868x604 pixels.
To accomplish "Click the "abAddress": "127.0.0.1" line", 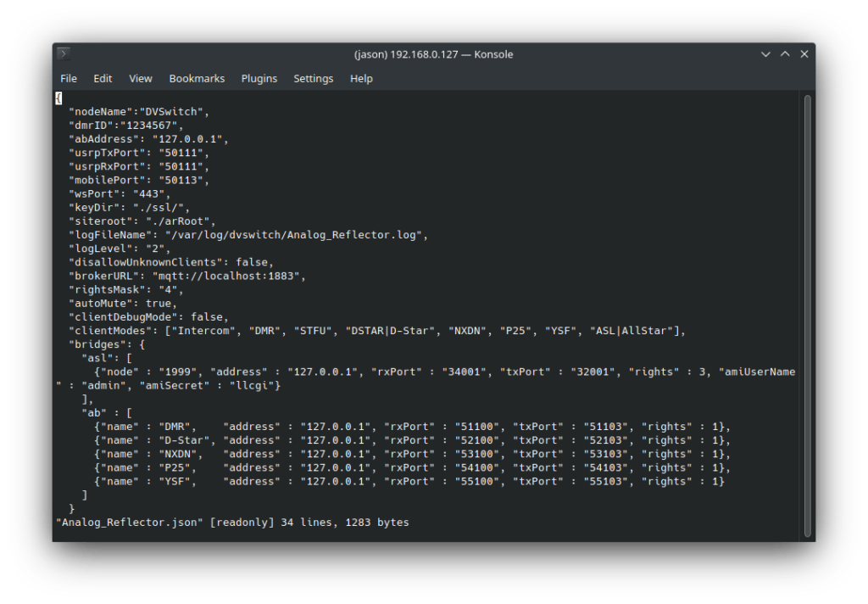I will 148,139.
